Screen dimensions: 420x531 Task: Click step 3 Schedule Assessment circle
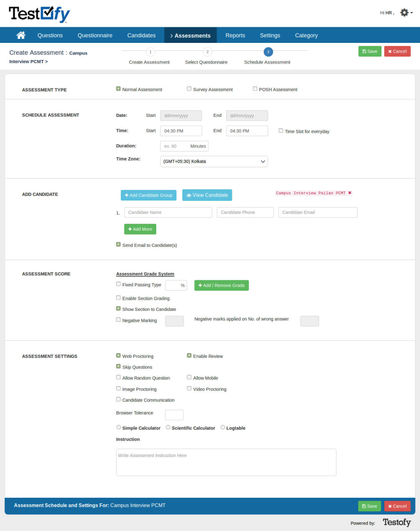pos(268,52)
